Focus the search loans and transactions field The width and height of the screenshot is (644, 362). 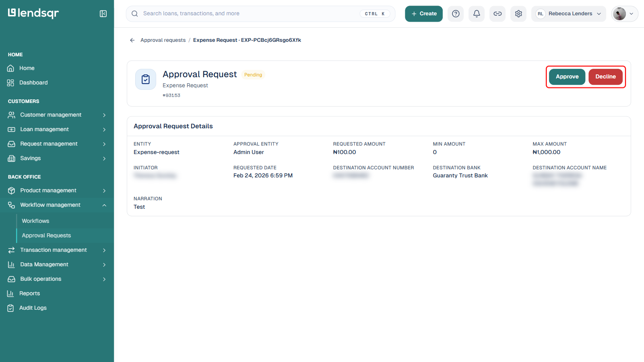click(x=260, y=14)
